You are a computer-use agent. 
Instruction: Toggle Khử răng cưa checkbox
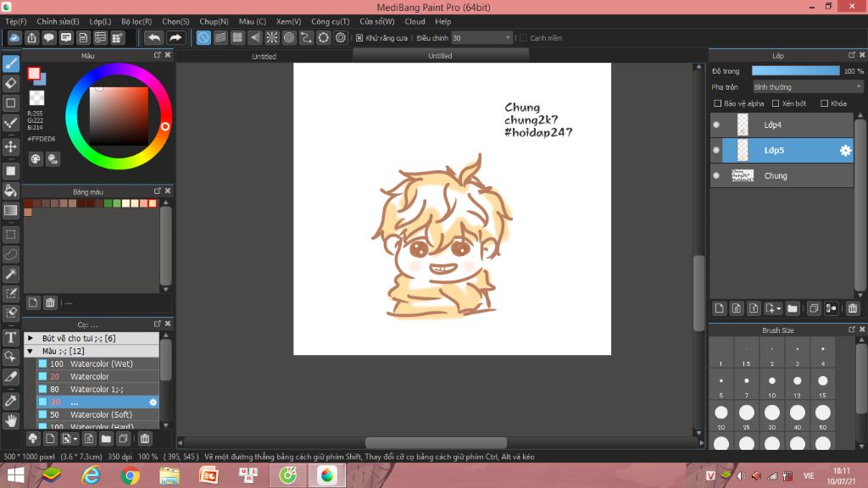(x=359, y=37)
